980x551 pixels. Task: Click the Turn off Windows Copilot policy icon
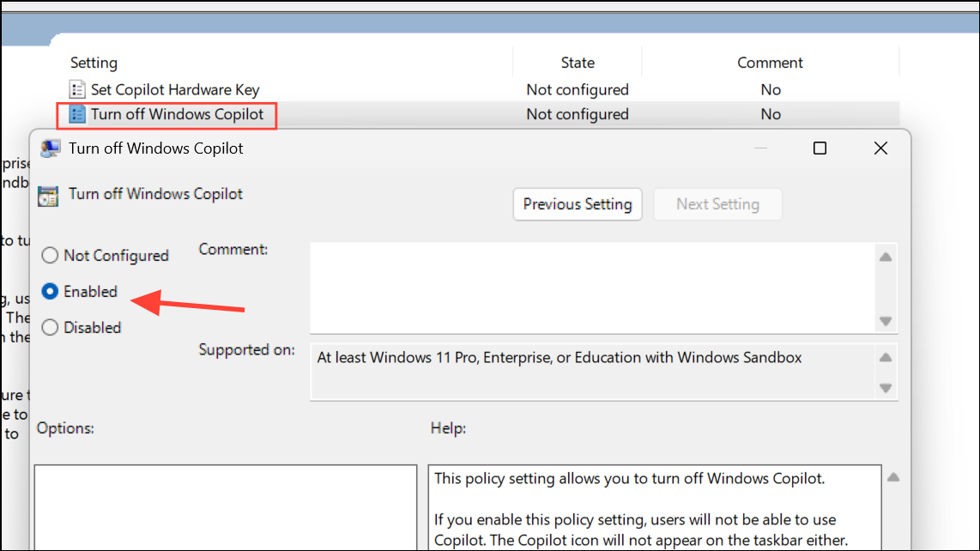pos(78,114)
